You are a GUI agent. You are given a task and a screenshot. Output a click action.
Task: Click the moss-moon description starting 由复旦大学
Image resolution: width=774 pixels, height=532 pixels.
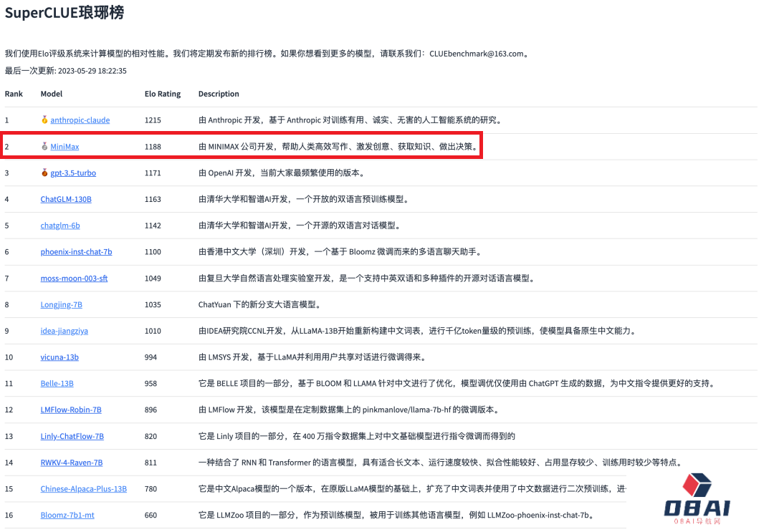tap(366, 278)
